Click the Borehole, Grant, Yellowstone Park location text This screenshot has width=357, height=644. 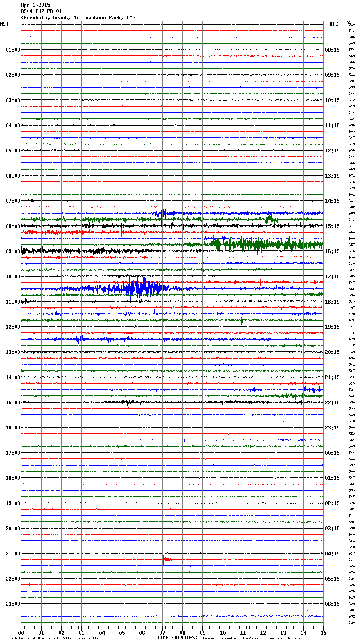tap(78, 18)
